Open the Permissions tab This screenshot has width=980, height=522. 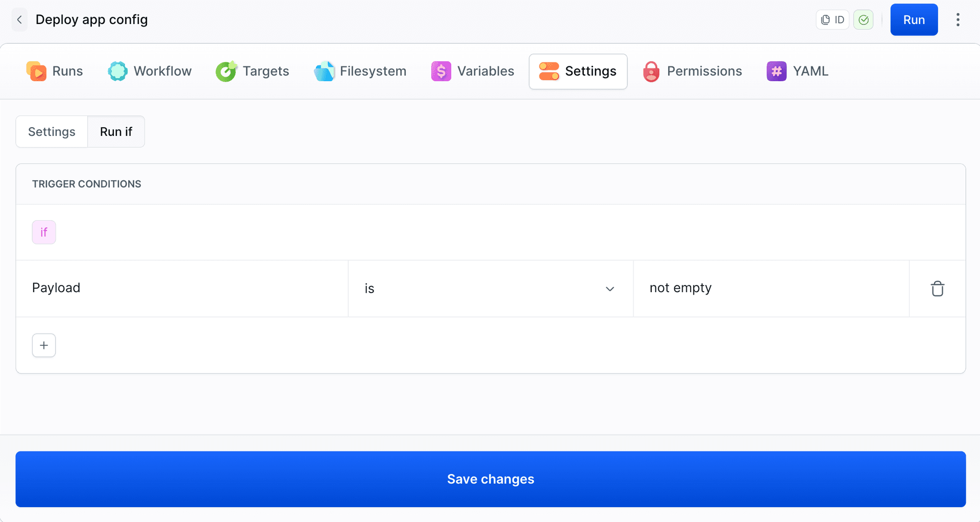tap(692, 71)
